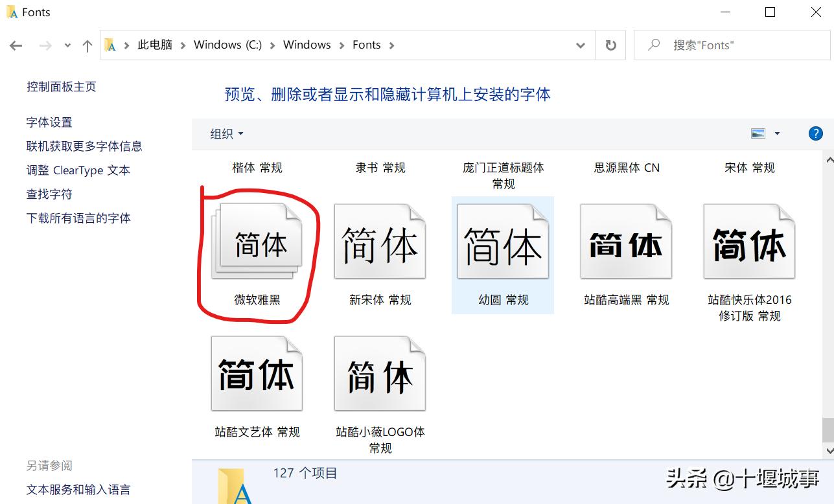Click the Fonts folder icon in details pane
Viewport: 834px width, 504px height.
point(235,485)
